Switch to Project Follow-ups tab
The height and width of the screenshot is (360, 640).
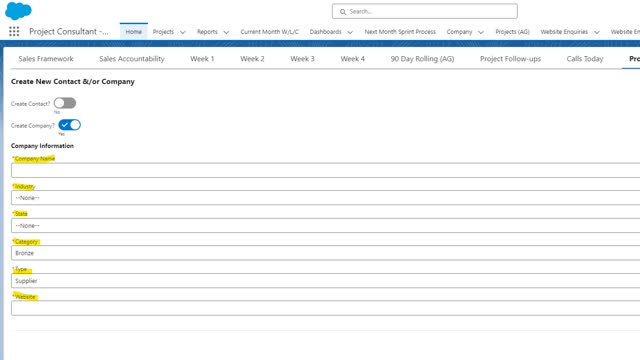510,59
